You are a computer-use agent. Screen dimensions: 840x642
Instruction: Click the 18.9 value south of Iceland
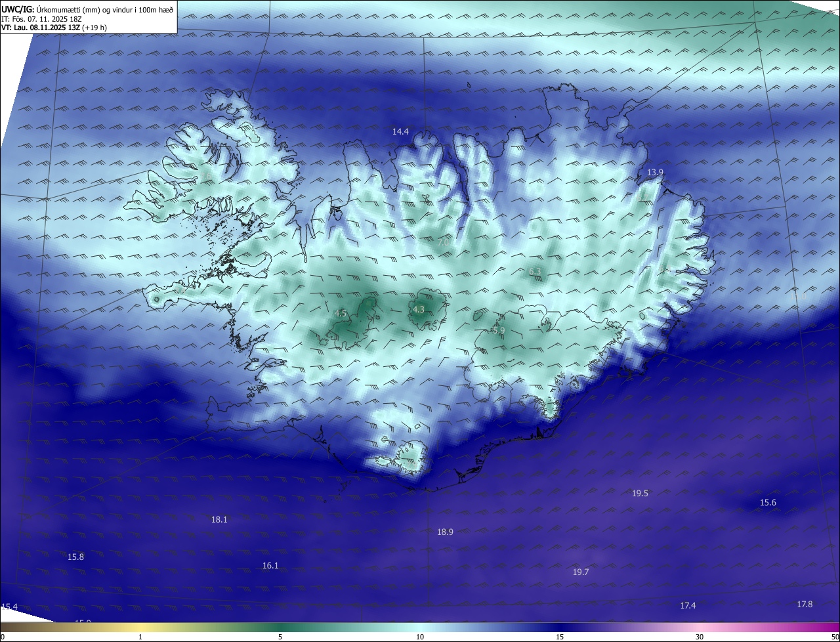tap(445, 532)
